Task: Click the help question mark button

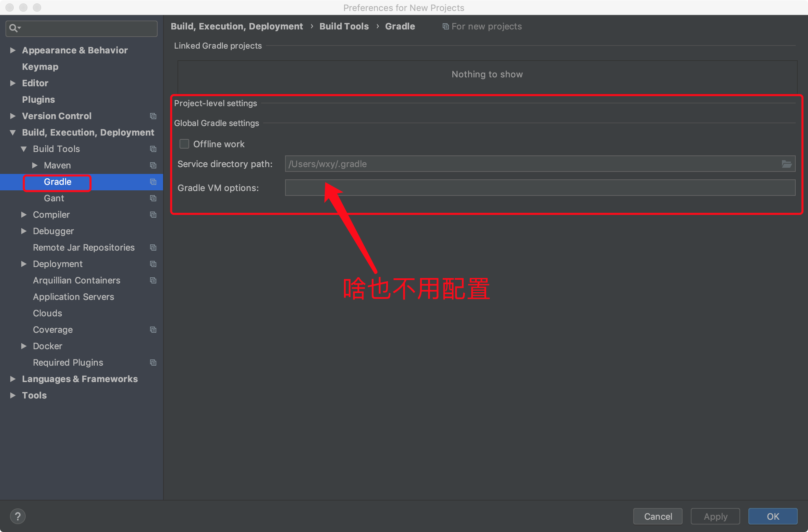Action: (x=18, y=516)
